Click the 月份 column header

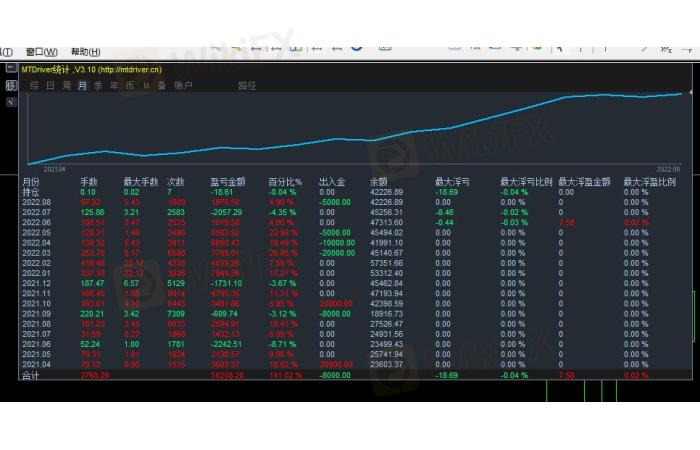[32, 181]
